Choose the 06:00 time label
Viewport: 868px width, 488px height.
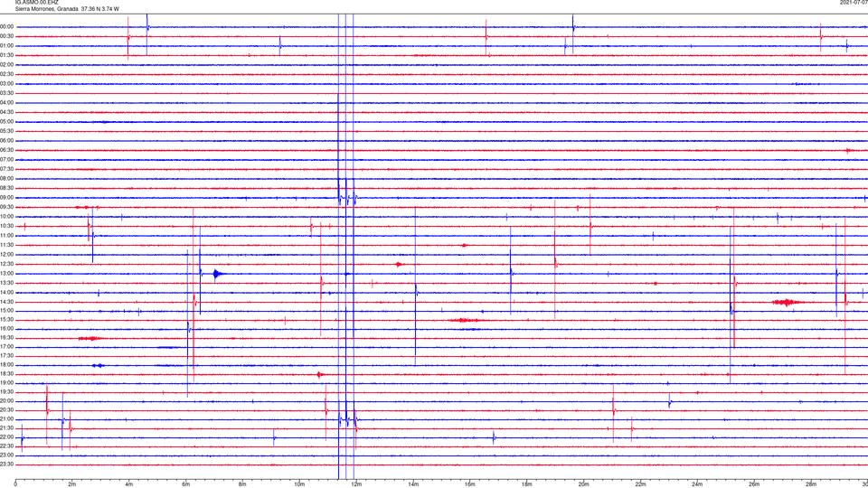tap(7, 141)
